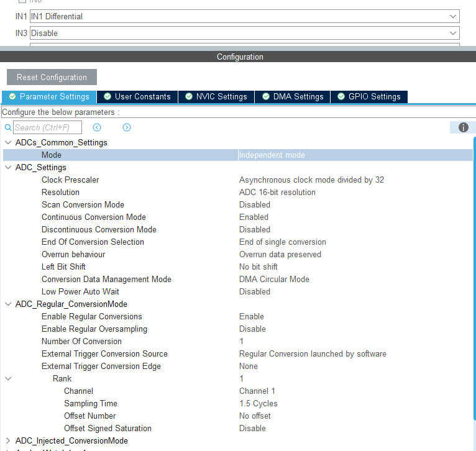The image size is (476, 451).
Task: Go to next search result arrow
Action: 127,127
